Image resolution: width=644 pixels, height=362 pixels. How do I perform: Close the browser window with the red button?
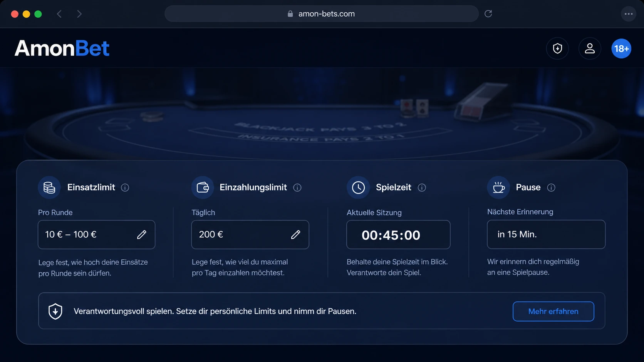[x=15, y=14]
